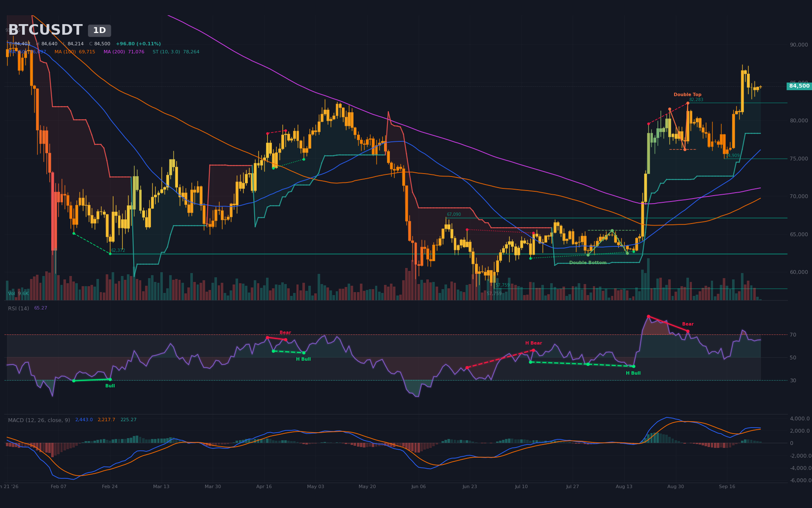This screenshot has height=508, width=812.
Task: Click the Bear label near August 30
Action: pos(688,324)
